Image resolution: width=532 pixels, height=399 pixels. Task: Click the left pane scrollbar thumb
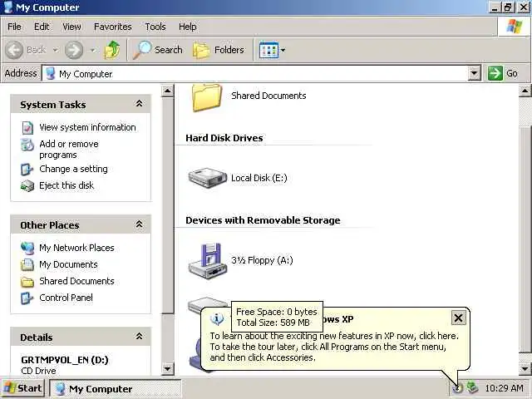[167, 205]
